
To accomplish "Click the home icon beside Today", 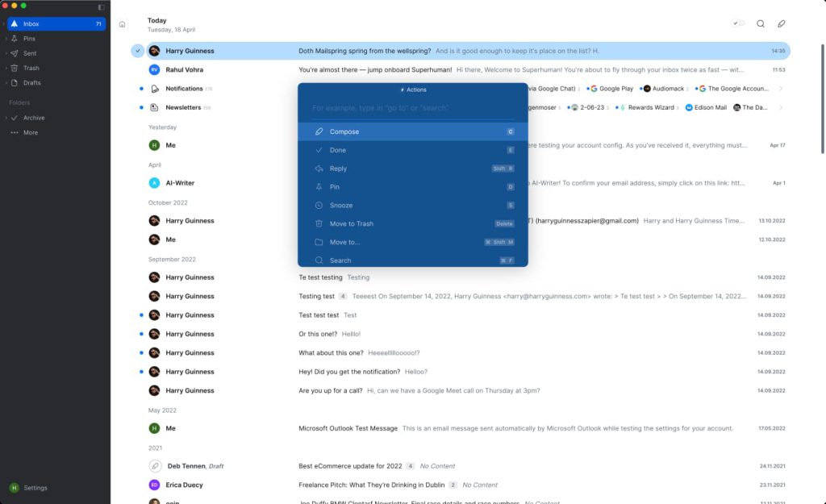I will [x=123, y=24].
